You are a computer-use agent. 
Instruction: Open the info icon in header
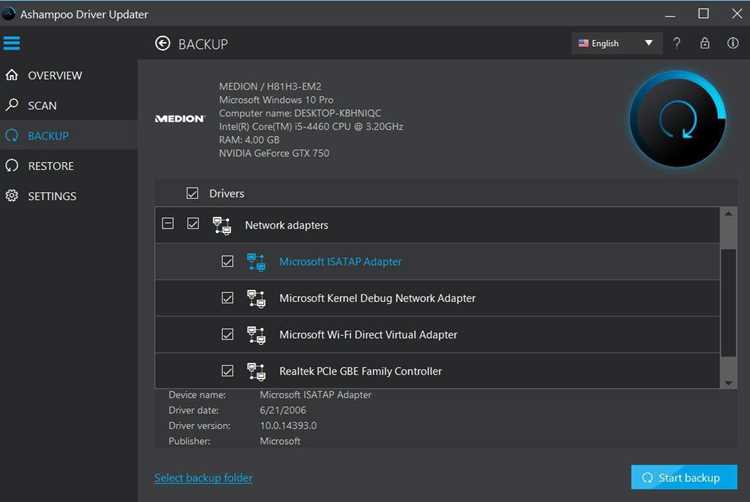(x=733, y=43)
